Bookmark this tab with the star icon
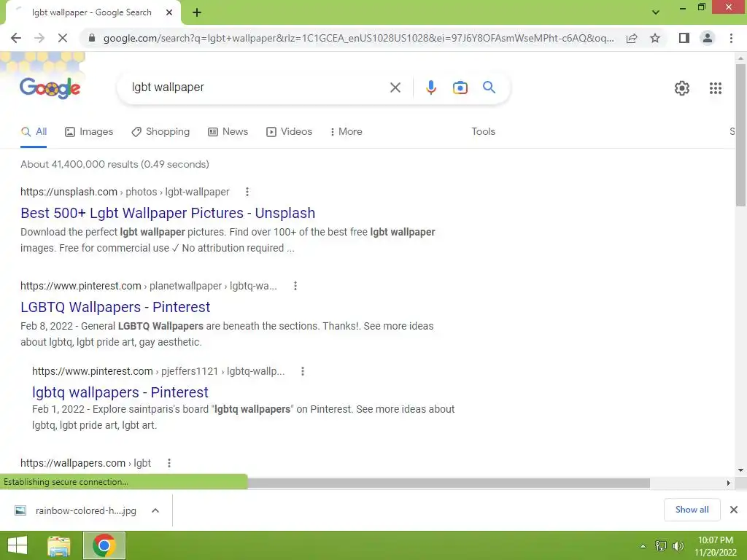The height and width of the screenshot is (560, 747). tap(655, 38)
